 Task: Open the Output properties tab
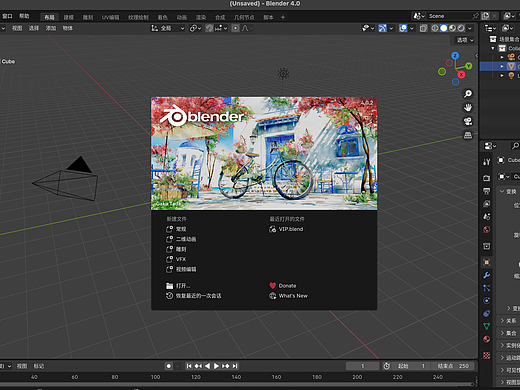pos(487,191)
